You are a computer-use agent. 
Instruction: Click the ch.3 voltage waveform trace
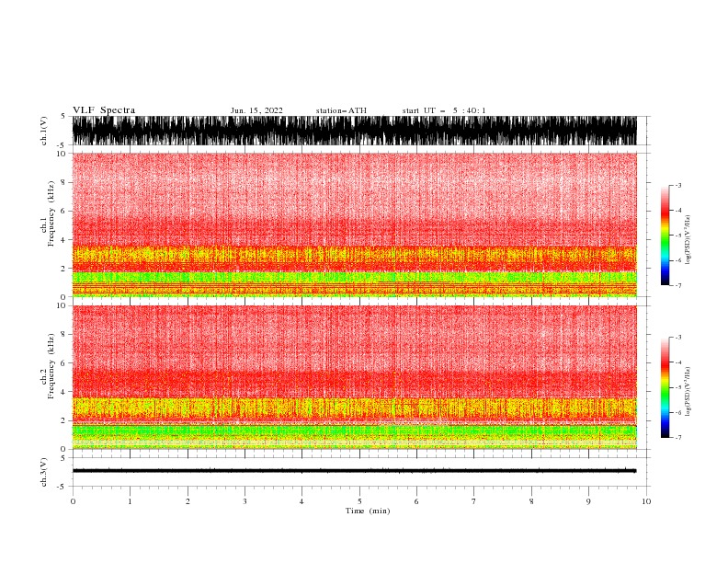coord(354,471)
